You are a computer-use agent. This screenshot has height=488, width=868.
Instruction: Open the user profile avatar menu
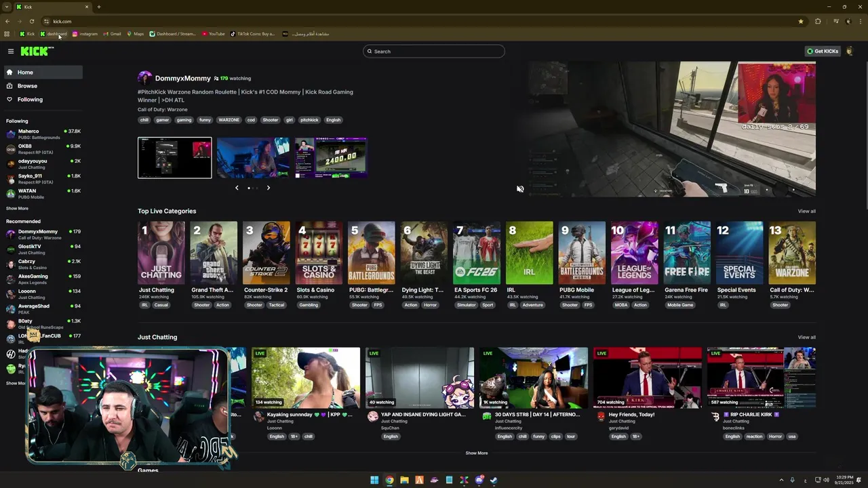point(850,52)
